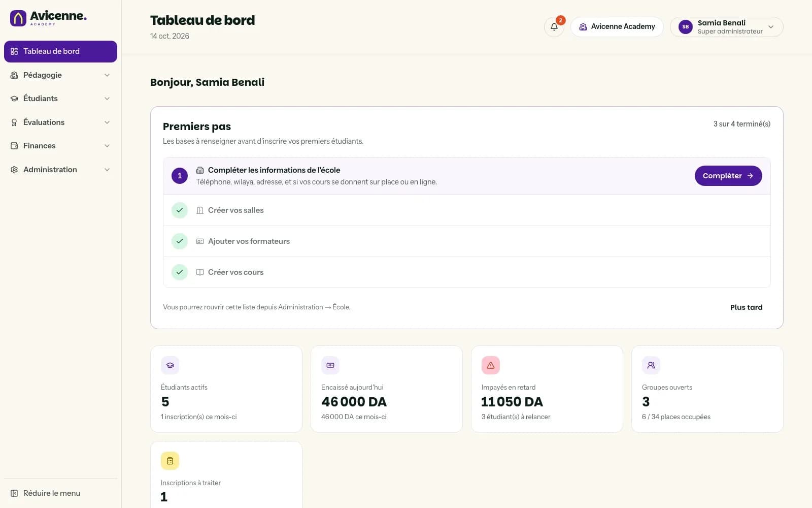Click the notification count badge showing 2

click(561, 20)
